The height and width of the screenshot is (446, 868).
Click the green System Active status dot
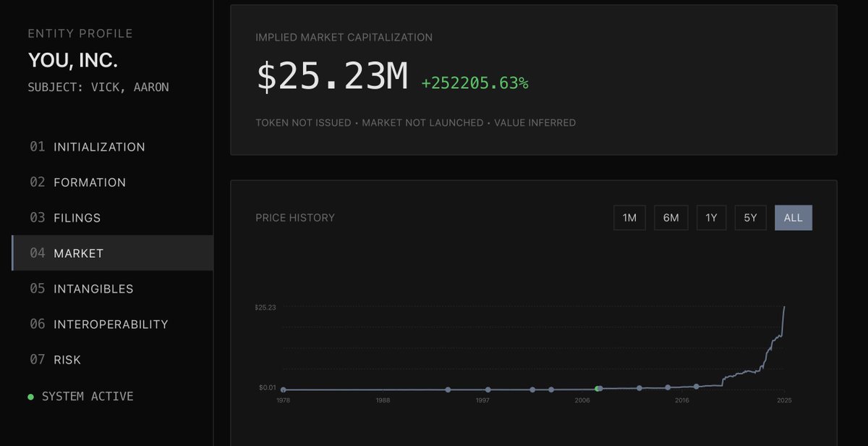pos(30,397)
